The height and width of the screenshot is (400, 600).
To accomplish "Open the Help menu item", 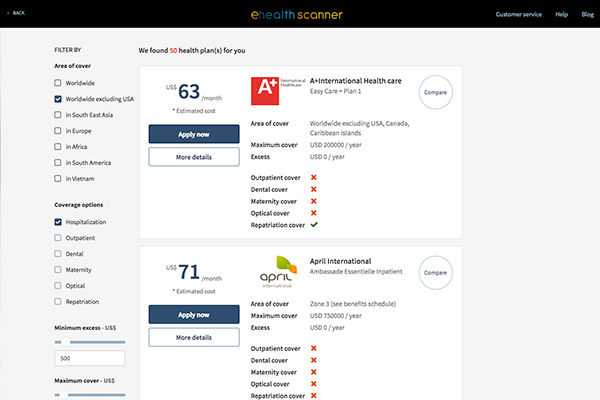I will (x=561, y=14).
